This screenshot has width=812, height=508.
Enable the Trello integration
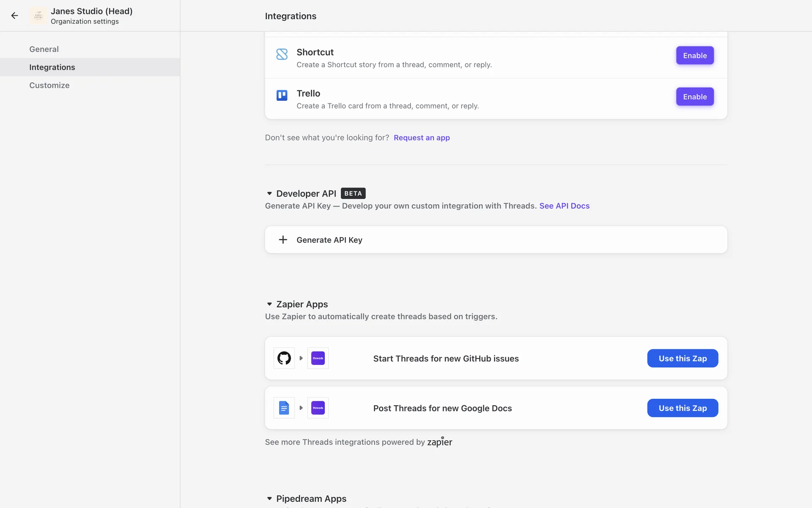pyautogui.click(x=694, y=97)
